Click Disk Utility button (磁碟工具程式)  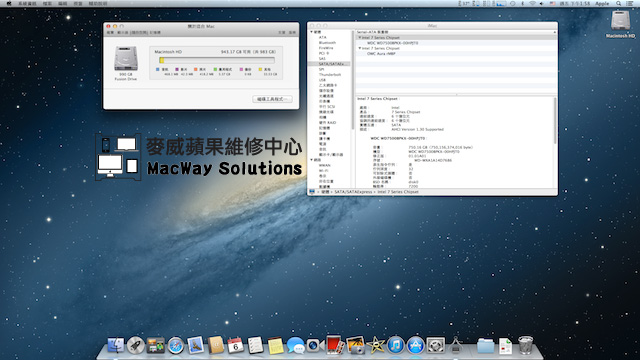[272, 99]
